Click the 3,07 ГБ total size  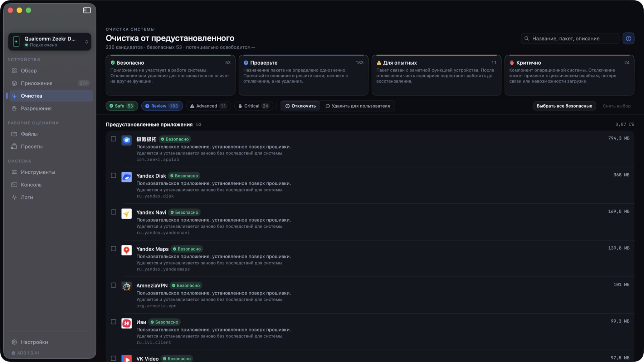624,124
